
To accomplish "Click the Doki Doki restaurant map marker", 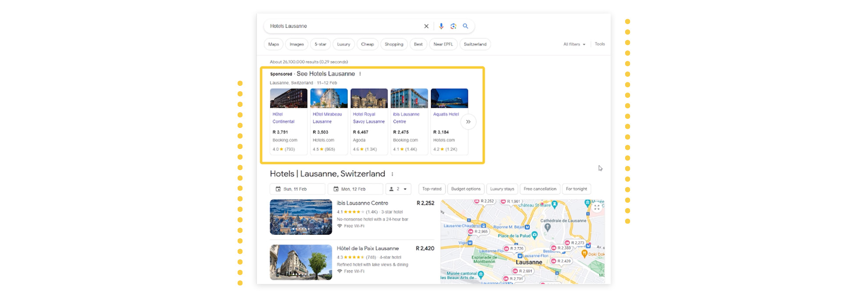I will tap(584, 254).
